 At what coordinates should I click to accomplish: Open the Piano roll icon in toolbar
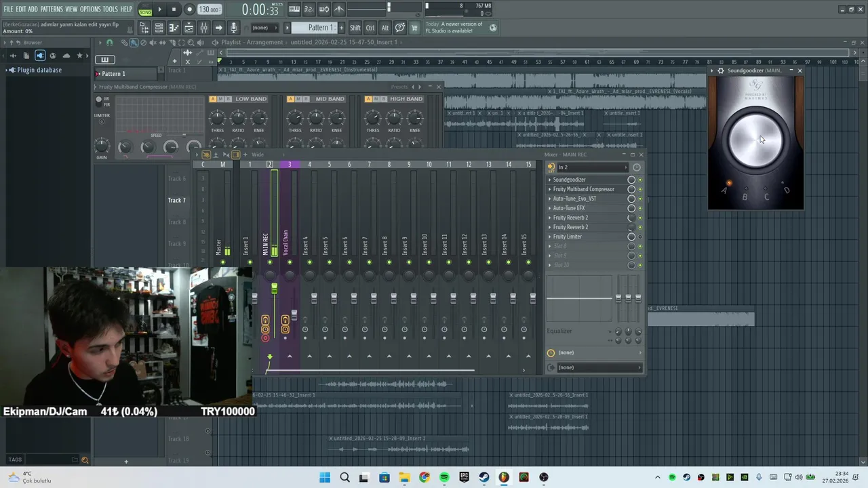click(174, 28)
